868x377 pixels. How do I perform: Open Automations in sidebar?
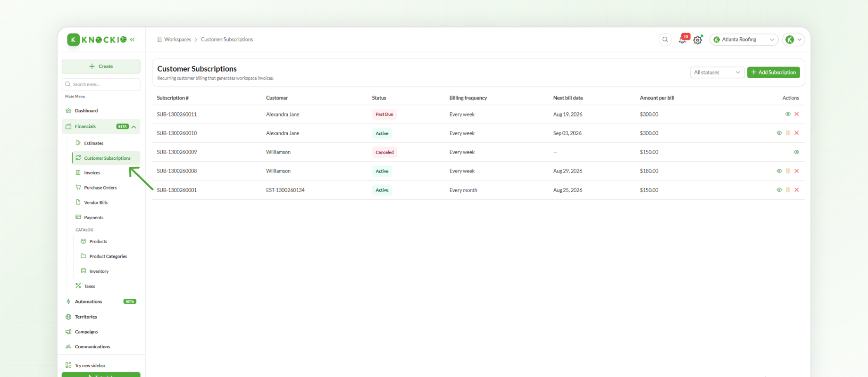pyautogui.click(x=101, y=302)
